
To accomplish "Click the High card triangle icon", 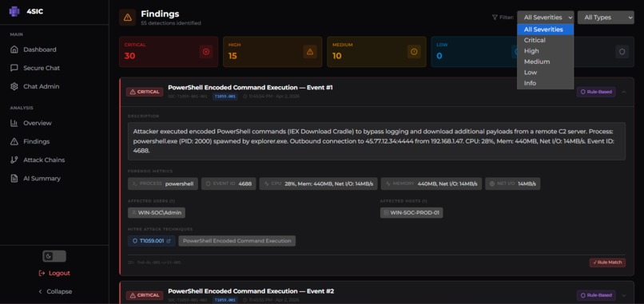I will [x=310, y=52].
